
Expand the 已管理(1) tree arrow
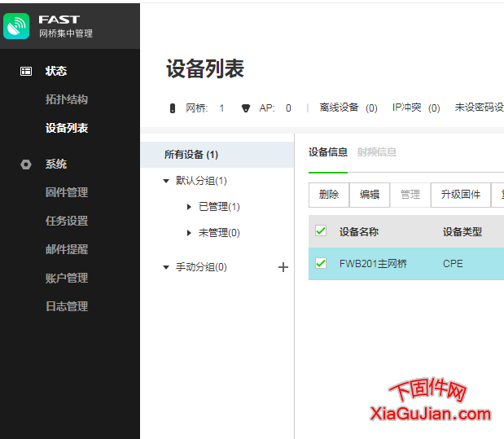pyautogui.click(x=189, y=207)
